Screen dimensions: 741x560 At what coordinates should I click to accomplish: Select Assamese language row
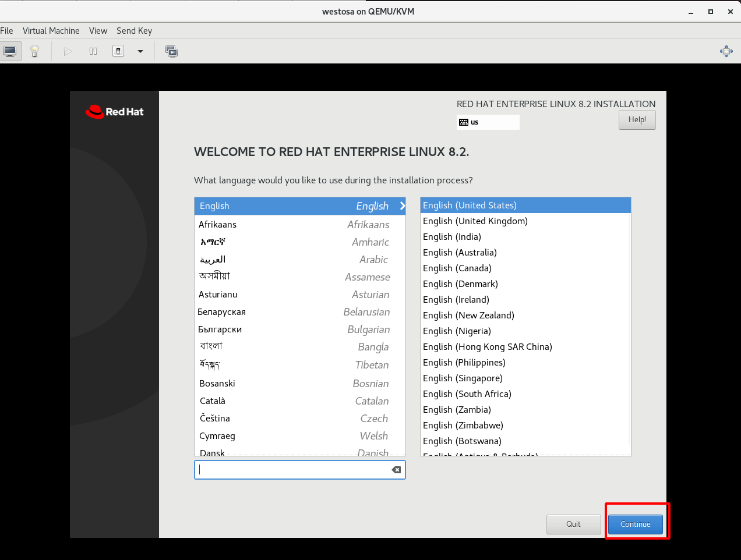click(300, 277)
